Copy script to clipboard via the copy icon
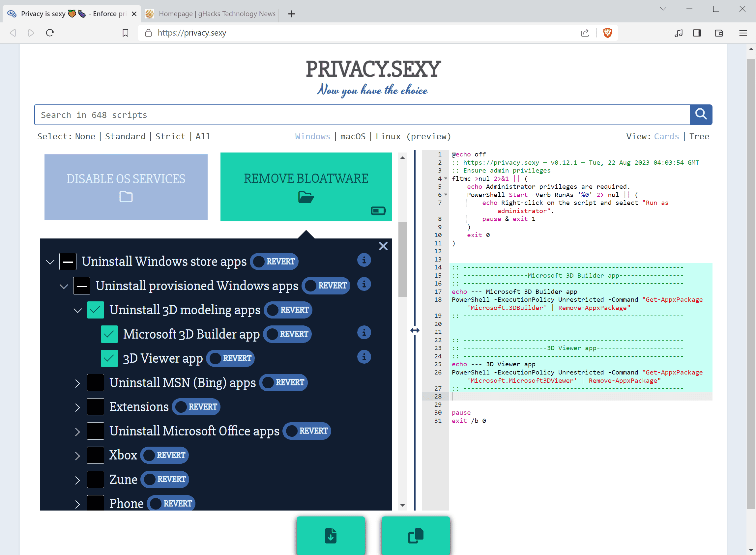756x555 pixels. tap(416, 536)
